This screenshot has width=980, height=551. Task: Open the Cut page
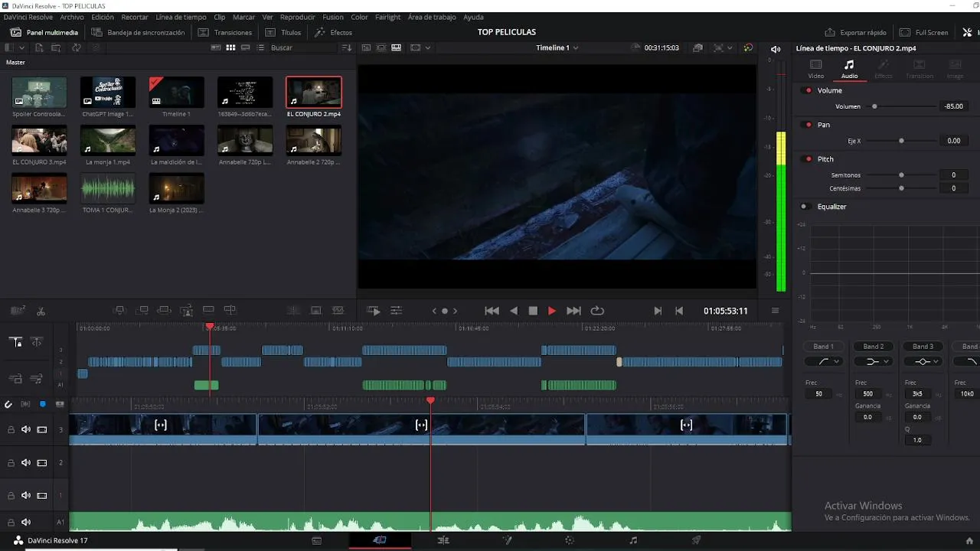pos(380,540)
